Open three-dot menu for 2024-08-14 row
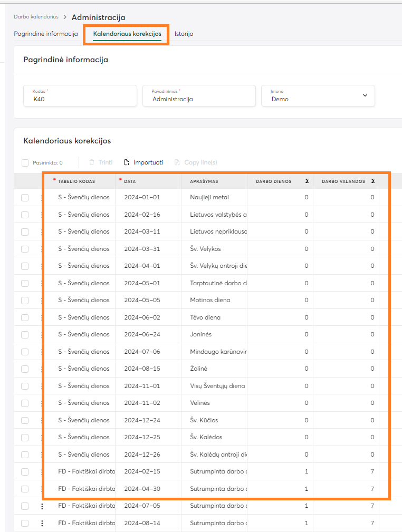Screen dimensions: 402x532 (42, 523)
